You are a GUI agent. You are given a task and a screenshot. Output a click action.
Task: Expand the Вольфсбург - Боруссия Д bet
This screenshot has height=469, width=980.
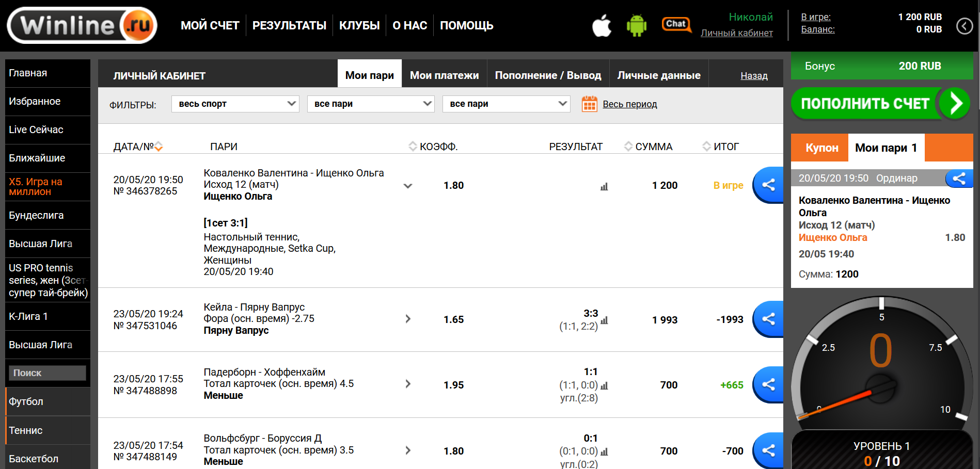click(x=408, y=450)
